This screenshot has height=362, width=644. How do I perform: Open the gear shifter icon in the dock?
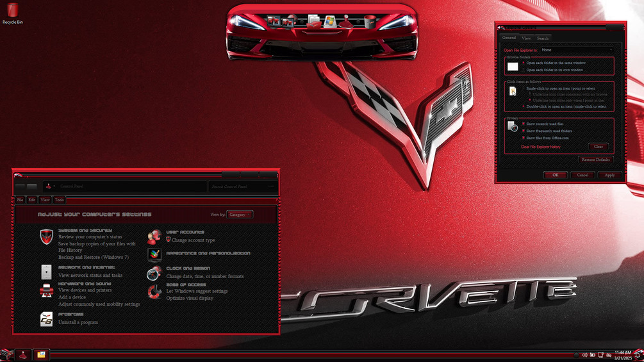tap(346, 21)
